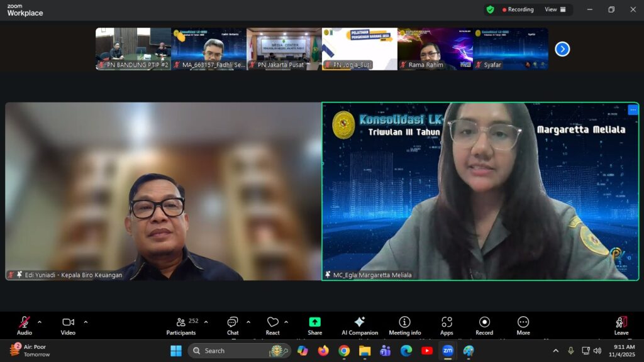Unmute microphone with Audio button
Screen dimensions: 644x362
25,323
